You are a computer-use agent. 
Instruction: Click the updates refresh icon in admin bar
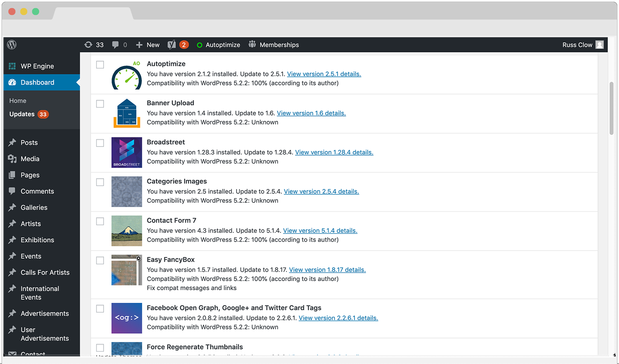pos(88,45)
